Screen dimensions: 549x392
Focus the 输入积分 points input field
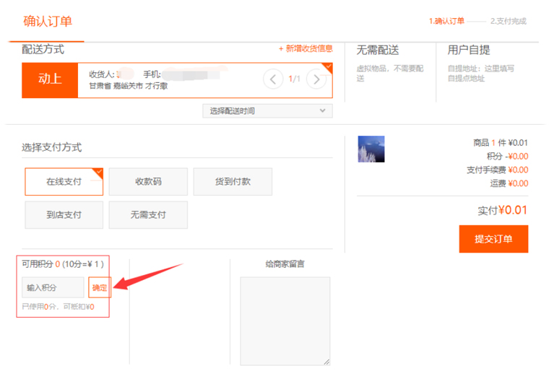pyautogui.click(x=53, y=287)
